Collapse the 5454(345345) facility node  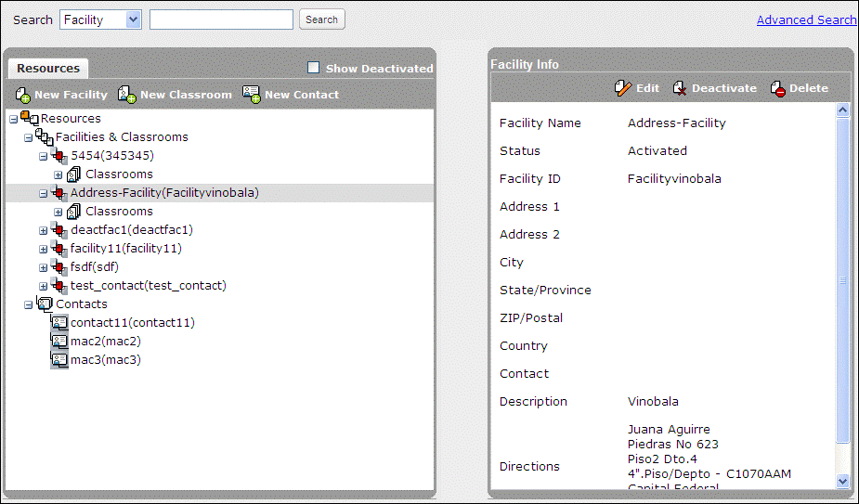tap(44, 157)
